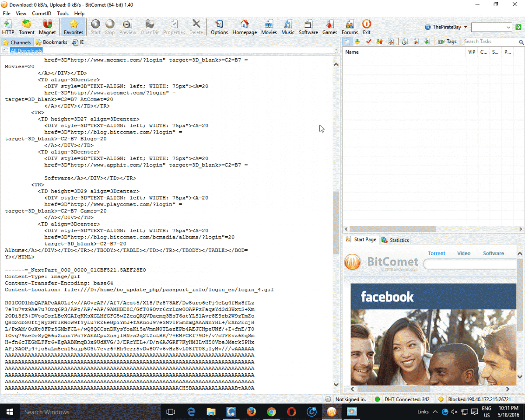525x420 pixels.
Task: Toggle the up-down arrows active filter
Action: (380, 42)
